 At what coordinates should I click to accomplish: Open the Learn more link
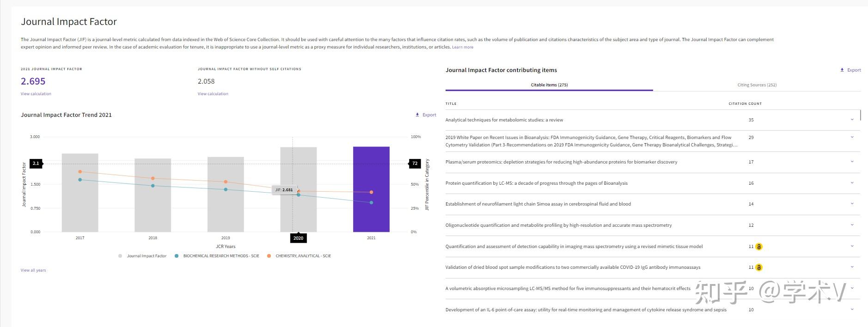462,47
